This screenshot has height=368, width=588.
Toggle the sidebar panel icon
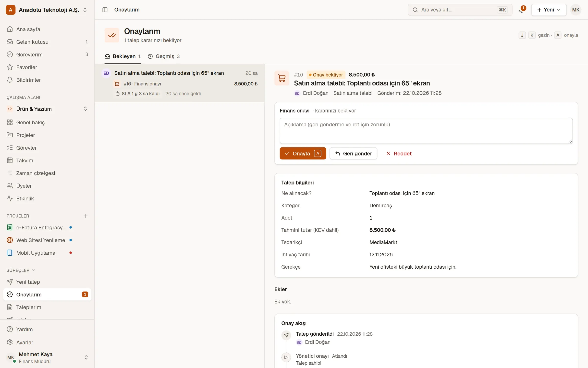(x=105, y=10)
